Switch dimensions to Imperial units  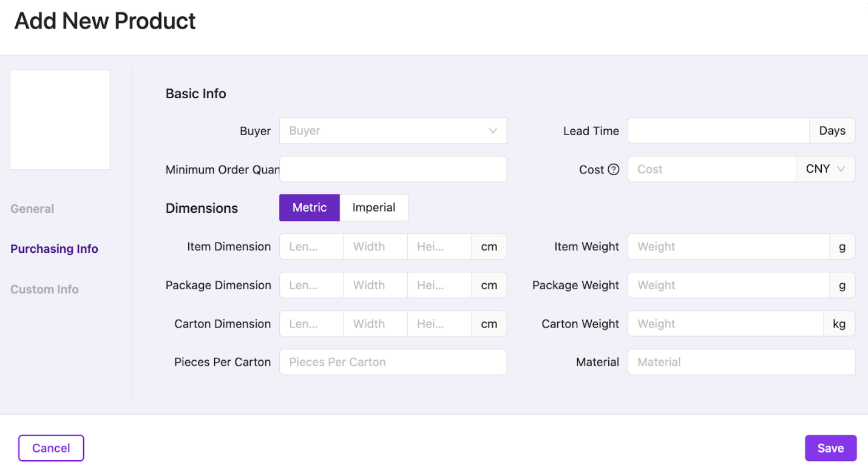374,207
